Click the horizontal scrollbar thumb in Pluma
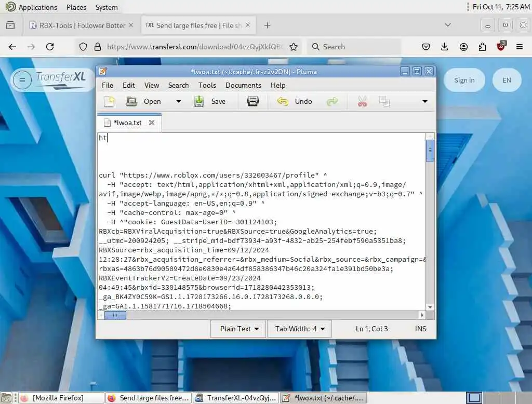The width and height of the screenshot is (532, 404). point(115,316)
